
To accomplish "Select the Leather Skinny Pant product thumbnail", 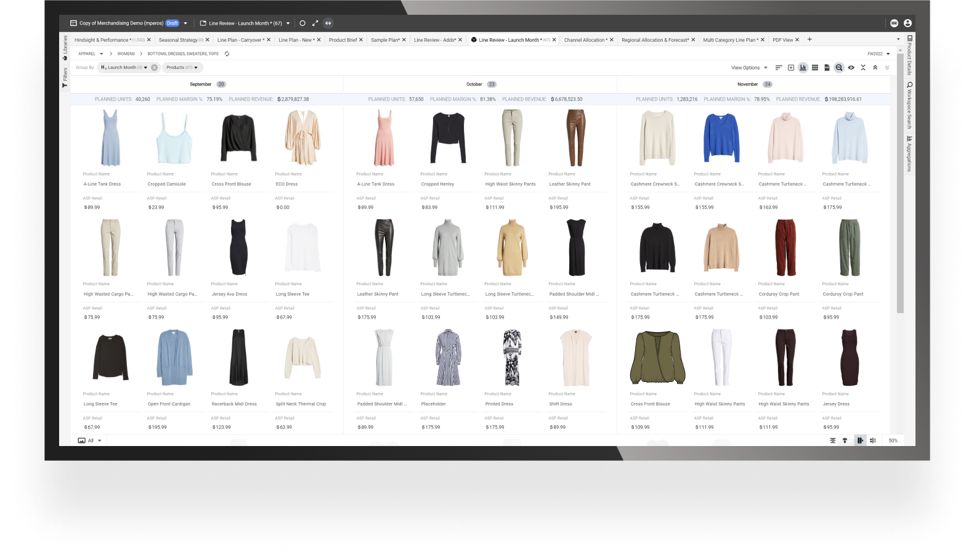I will pyautogui.click(x=575, y=138).
